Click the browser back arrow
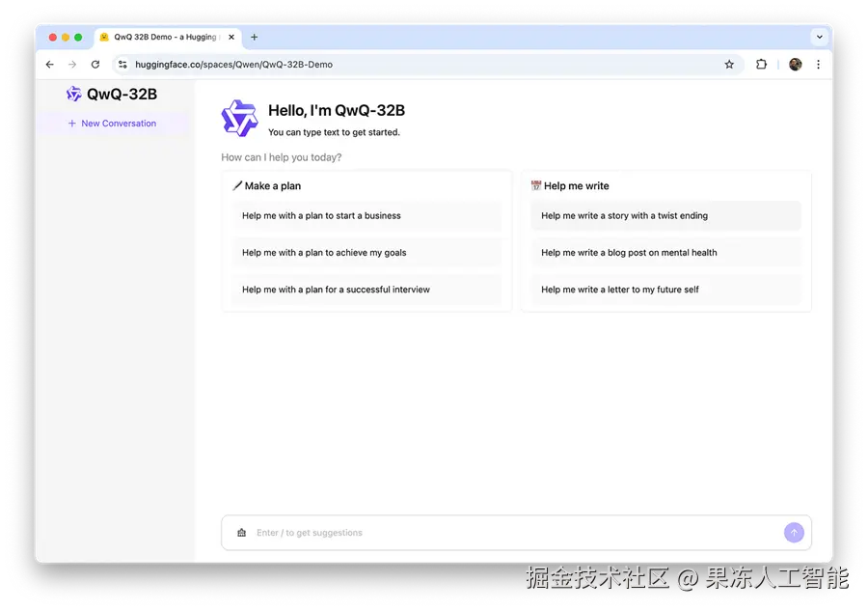868x610 pixels. point(50,65)
